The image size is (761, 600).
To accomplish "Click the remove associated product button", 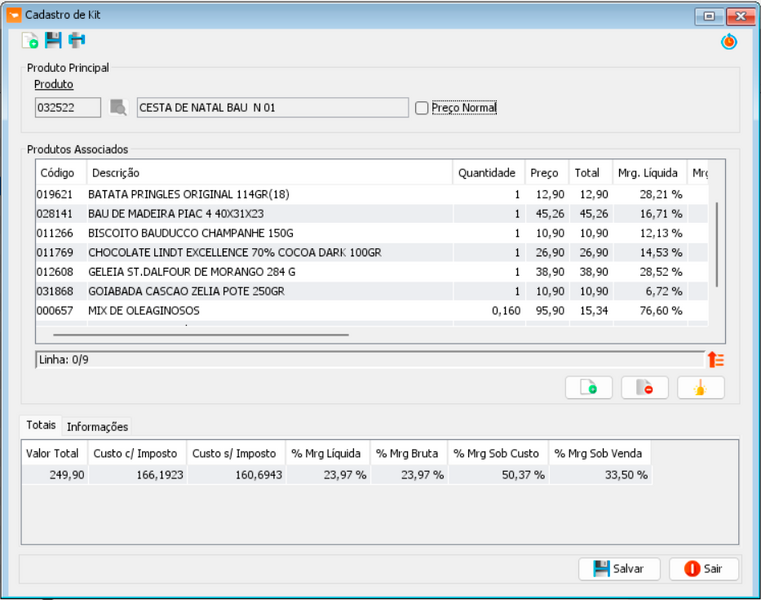I will (x=645, y=388).
